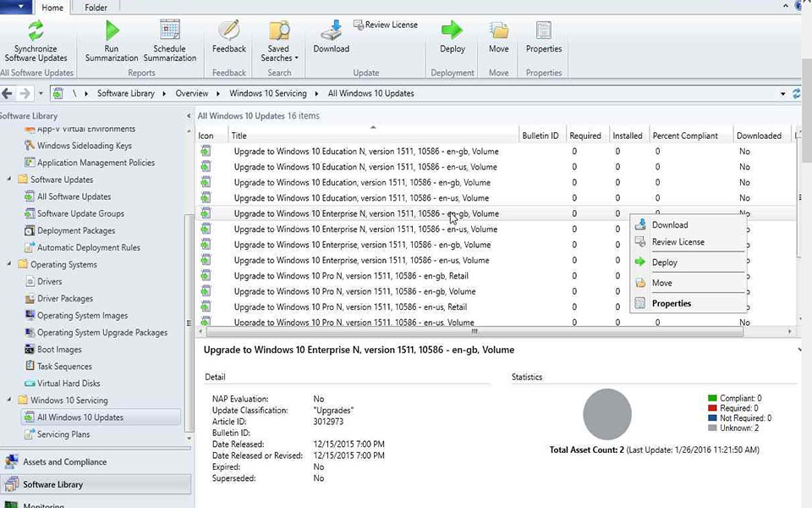Open the Saved Searches dropdown
The height and width of the screenshot is (508, 812).
279,41
